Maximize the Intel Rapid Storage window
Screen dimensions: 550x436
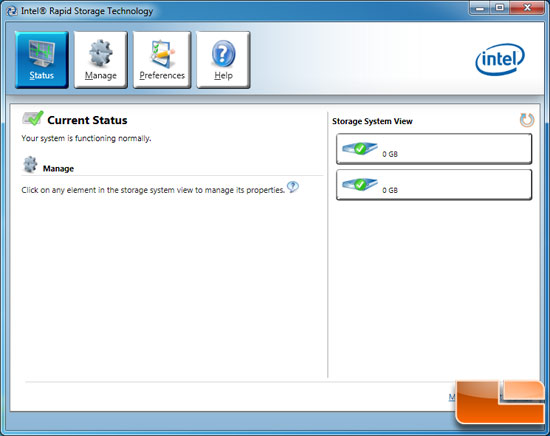pos(500,8)
